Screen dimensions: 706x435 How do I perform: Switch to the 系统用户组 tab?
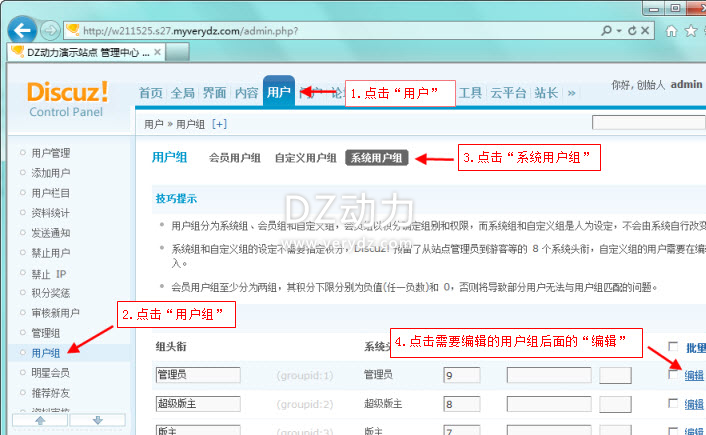click(377, 158)
